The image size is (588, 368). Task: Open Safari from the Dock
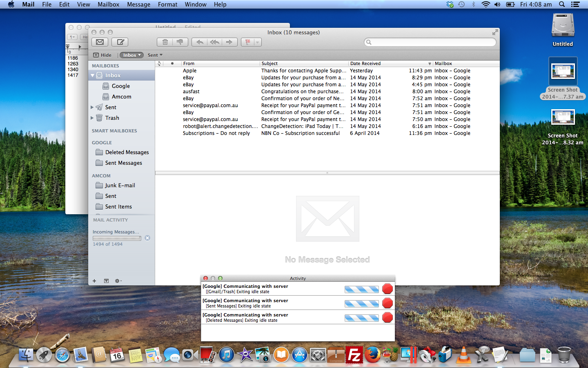(x=62, y=355)
